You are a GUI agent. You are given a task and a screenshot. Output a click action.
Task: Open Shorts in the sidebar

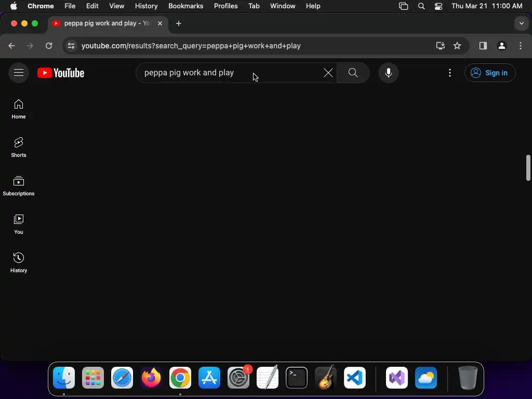(19, 148)
